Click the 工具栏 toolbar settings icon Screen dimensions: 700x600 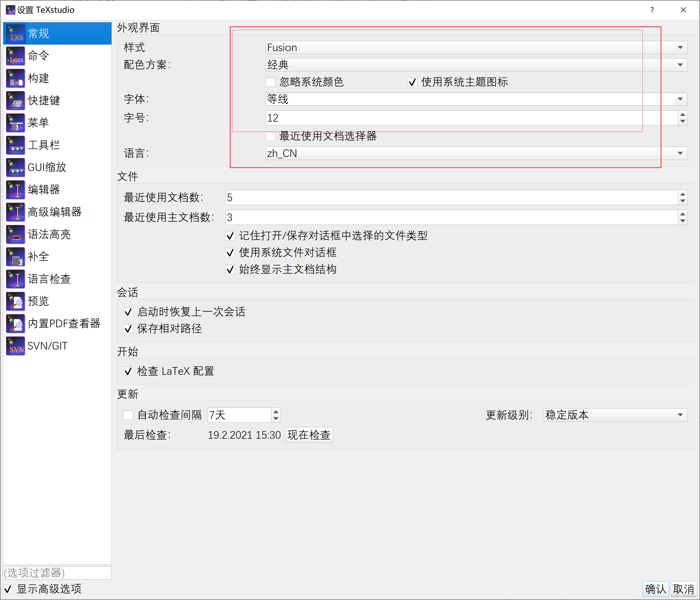click(x=16, y=145)
